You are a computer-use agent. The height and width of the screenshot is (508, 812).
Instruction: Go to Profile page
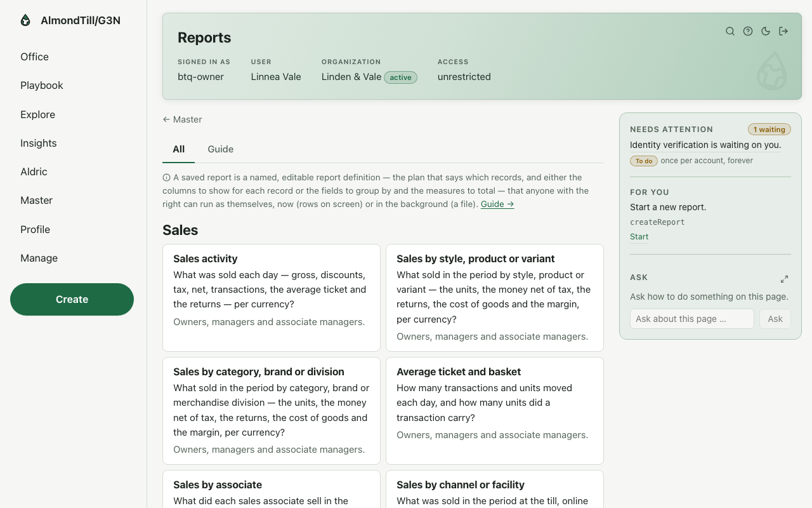[x=35, y=229]
